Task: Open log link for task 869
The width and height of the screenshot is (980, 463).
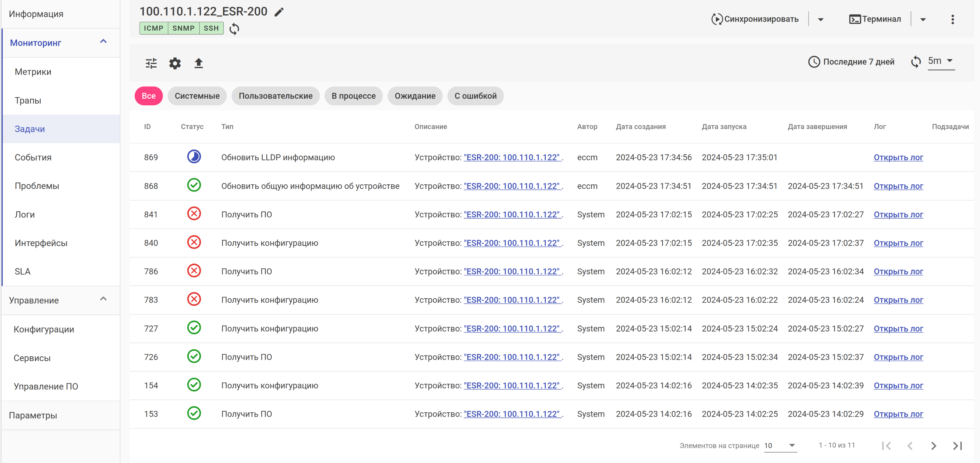Action: [898, 157]
